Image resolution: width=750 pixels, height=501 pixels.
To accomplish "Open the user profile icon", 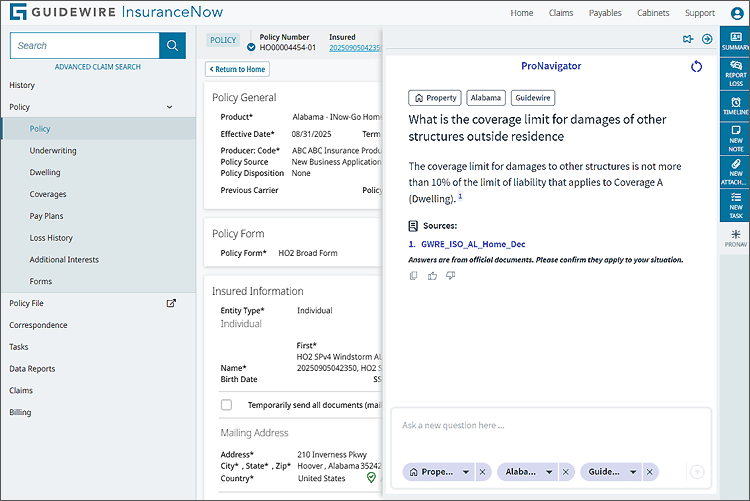I will (x=737, y=13).
